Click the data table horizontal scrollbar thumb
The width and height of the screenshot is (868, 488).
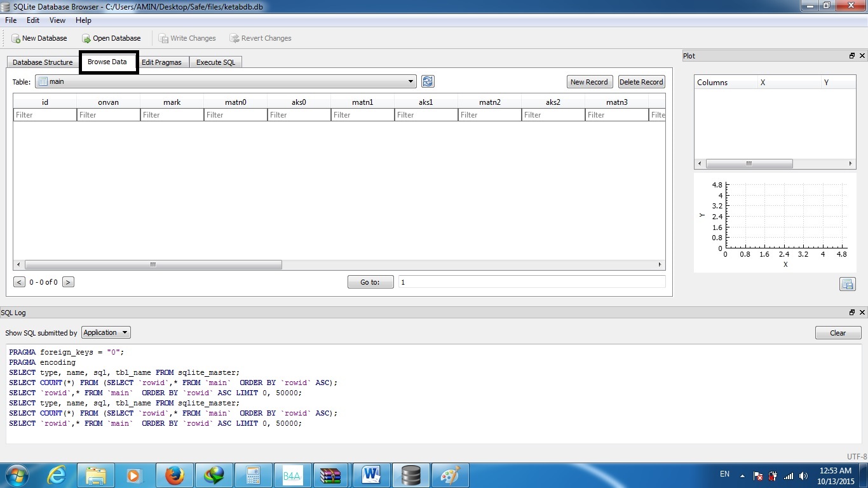[x=153, y=264]
